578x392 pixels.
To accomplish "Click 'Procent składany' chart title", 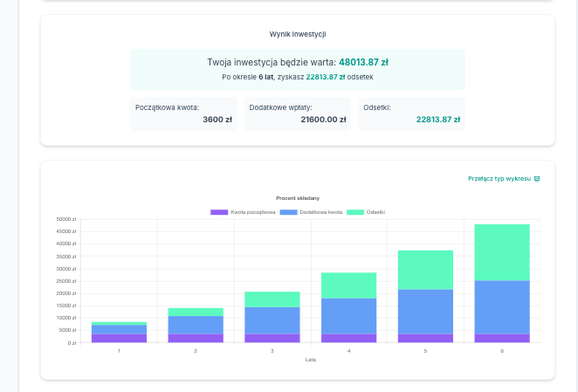I will (298, 198).
